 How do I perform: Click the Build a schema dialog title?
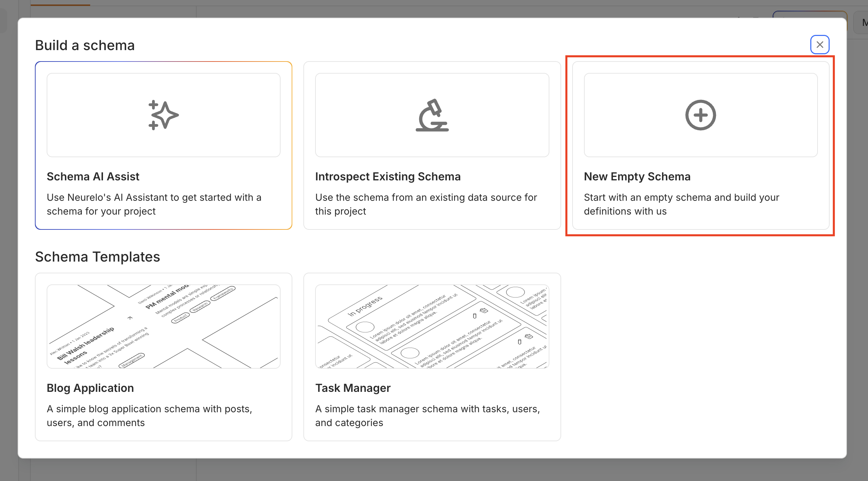[85, 45]
